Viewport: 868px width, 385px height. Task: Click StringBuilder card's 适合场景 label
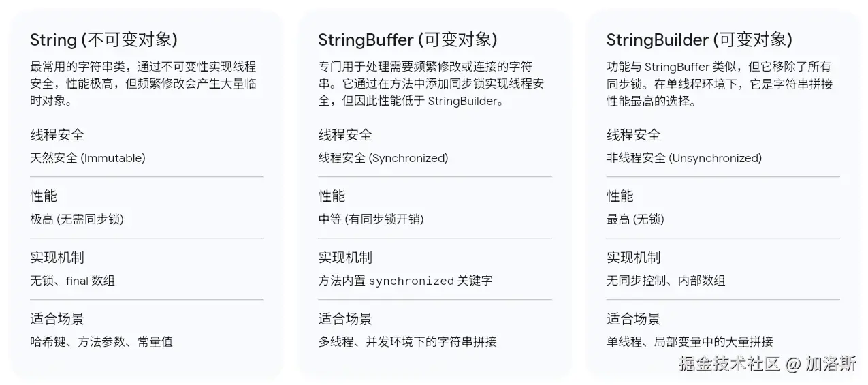pos(634,319)
